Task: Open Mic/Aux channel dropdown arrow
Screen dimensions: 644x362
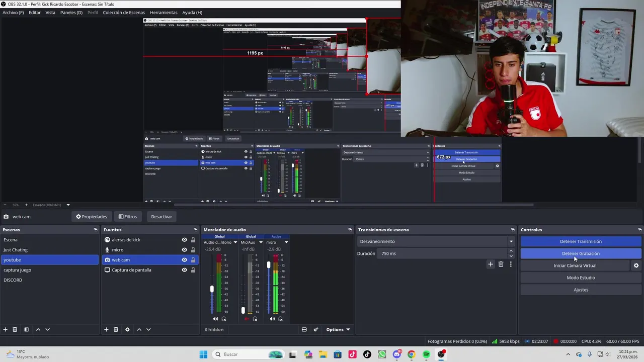Action: 261,242
